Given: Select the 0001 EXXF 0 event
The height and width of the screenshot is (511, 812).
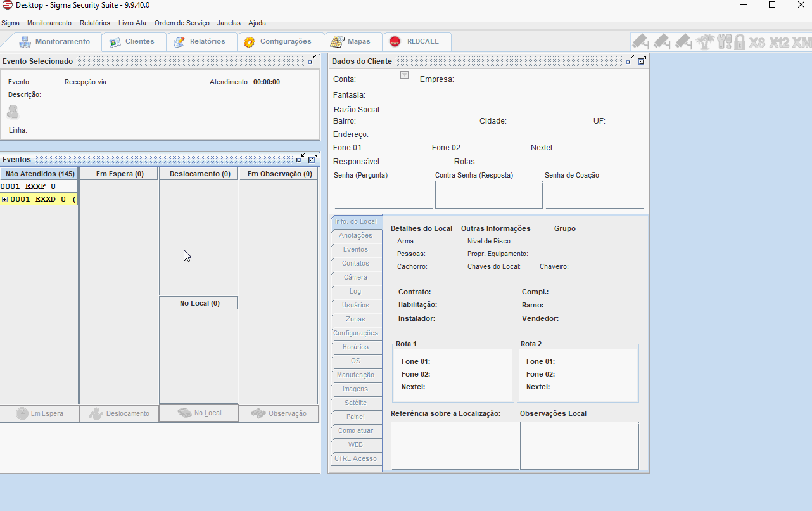Looking at the screenshot, I should pos(39,186).
